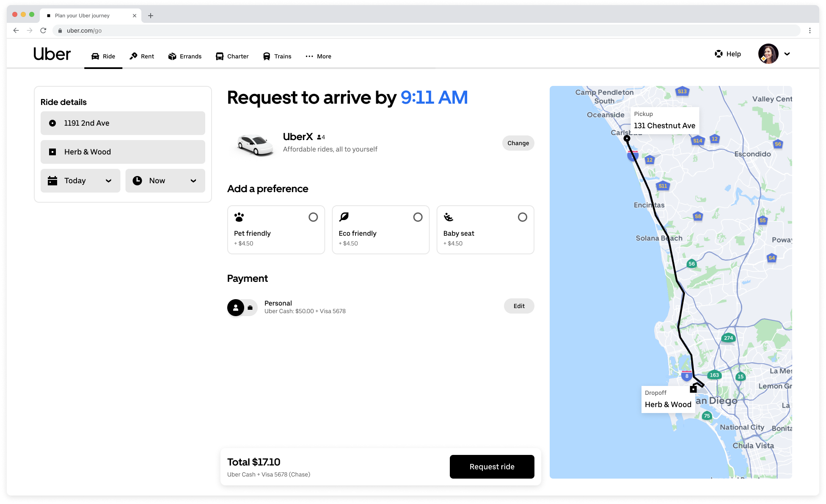
Task: Open a new browser tab
Action: 151,16
